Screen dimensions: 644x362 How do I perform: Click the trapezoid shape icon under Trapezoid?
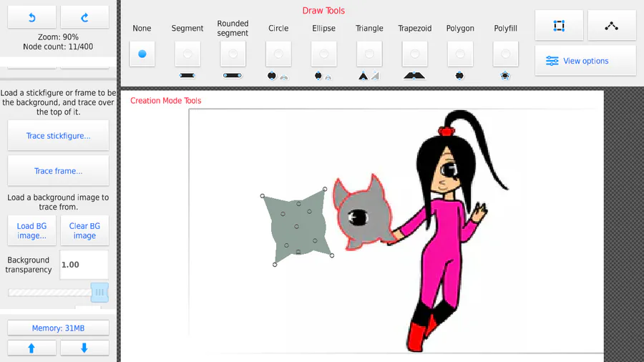[x=414, y=76]
